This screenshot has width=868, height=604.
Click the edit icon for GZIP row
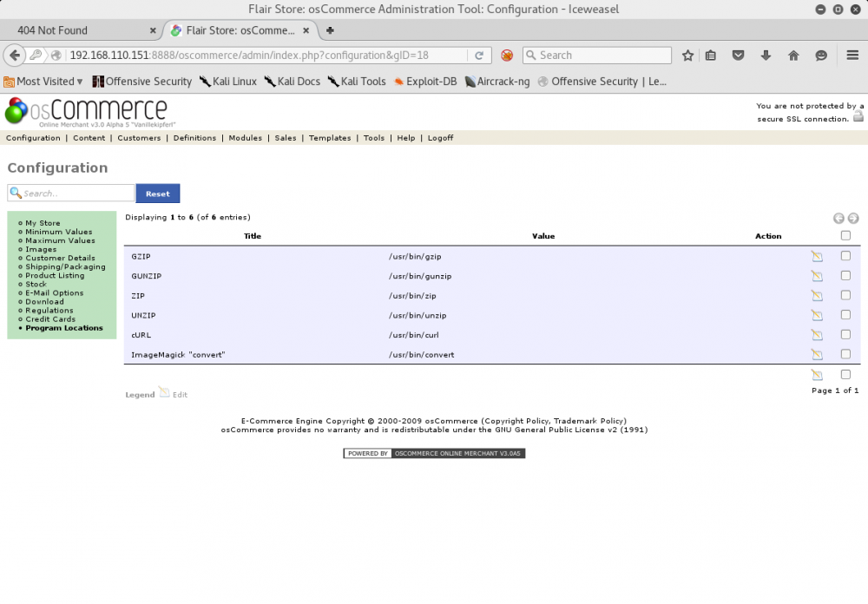(817, 256)
